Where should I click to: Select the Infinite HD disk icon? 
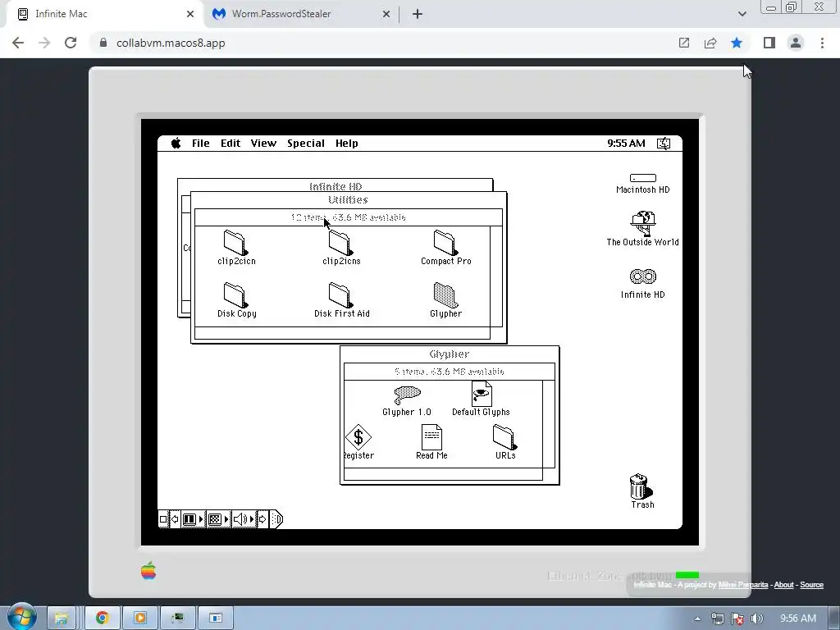643,276
